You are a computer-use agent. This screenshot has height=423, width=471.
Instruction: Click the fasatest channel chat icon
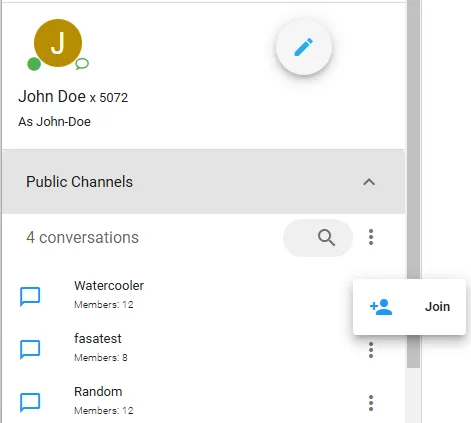(x=30, y=349)
